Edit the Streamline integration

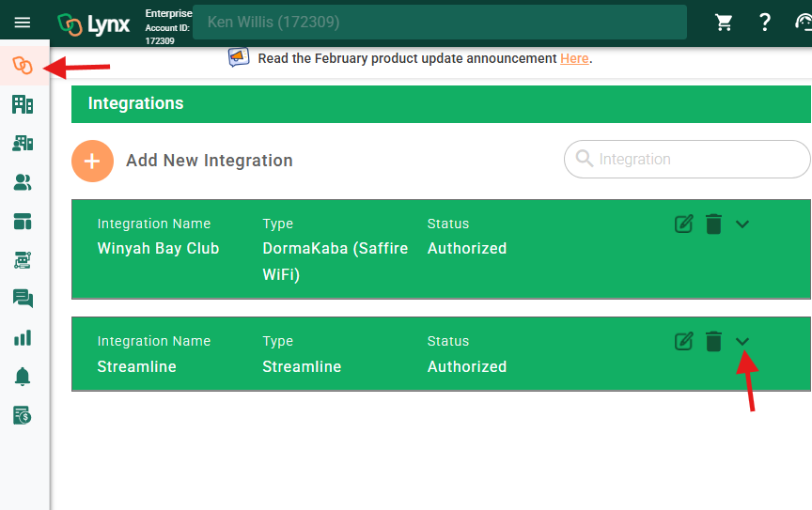(x=683, y=342)
